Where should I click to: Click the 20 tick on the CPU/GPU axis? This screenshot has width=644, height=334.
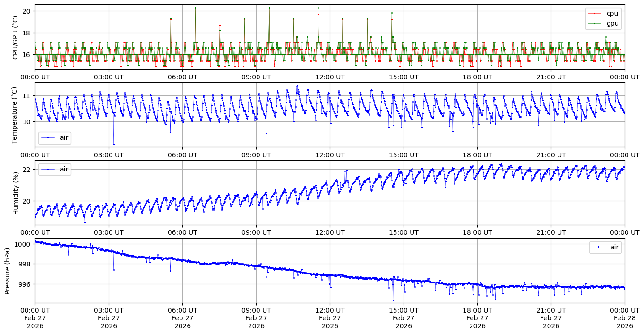26,11
